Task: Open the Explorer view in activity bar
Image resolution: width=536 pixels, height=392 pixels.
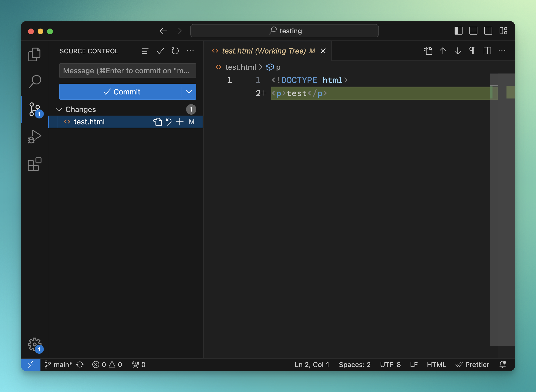Action: pyautogui.click(x=35, y=54)
